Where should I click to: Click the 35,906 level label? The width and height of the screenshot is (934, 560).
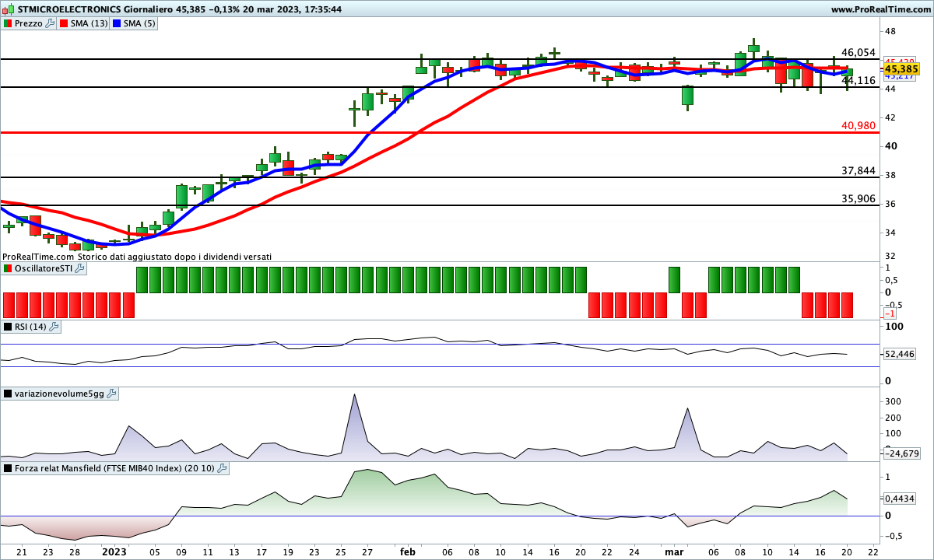coord(859,198)
